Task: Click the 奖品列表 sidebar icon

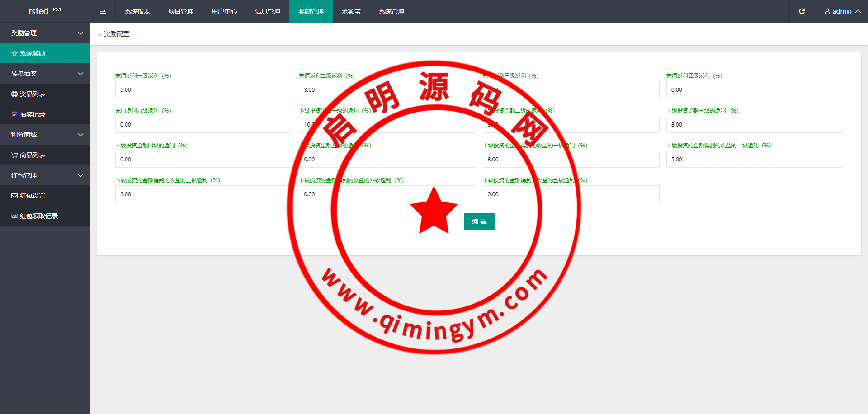Action: [14, 94]
